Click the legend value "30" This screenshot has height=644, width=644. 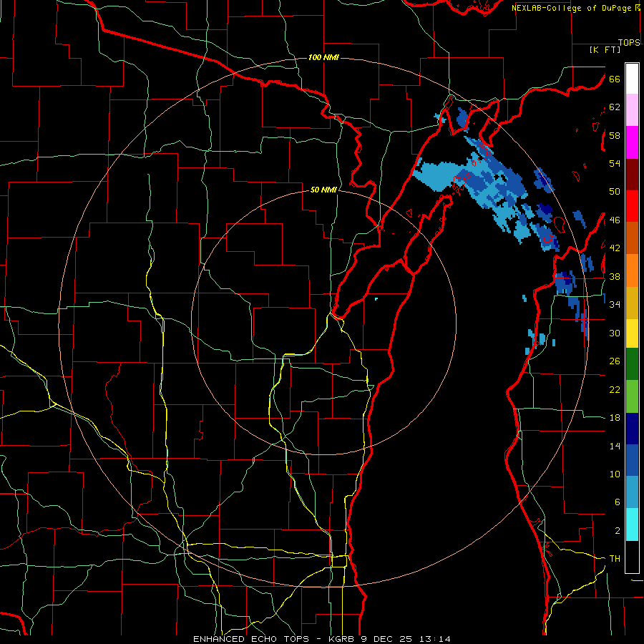615,333
